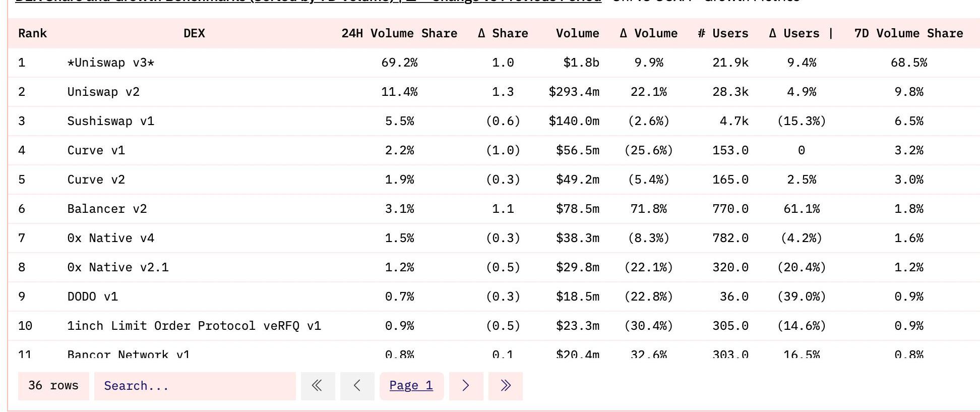Sort by 7D Volume Share header

[x=908, y=33]
